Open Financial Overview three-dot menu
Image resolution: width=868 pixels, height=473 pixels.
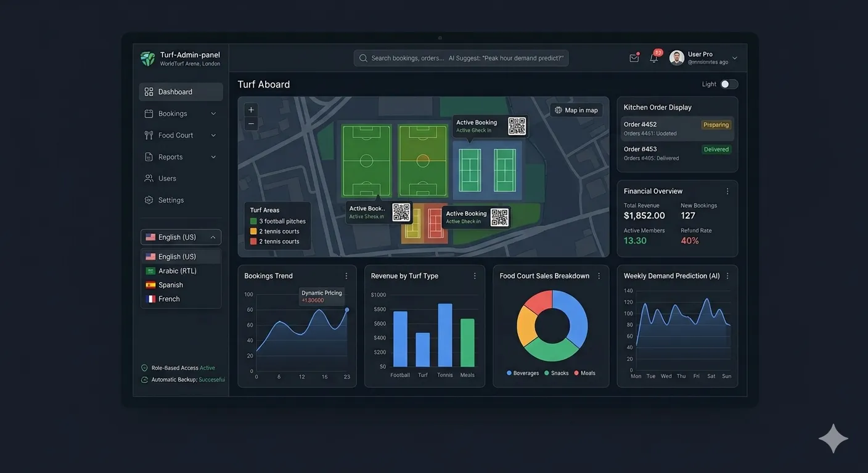click(x=727, y=192)
